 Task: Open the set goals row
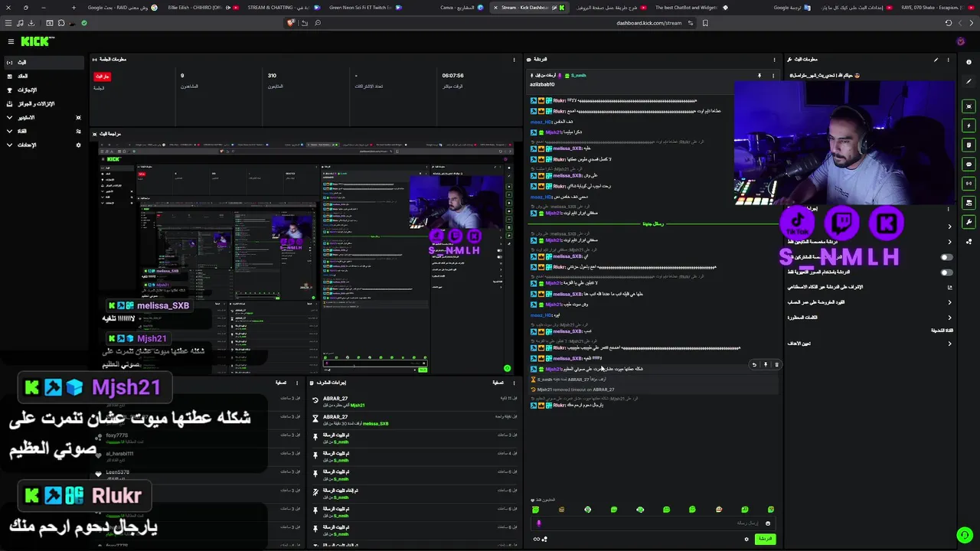[870, 344]
